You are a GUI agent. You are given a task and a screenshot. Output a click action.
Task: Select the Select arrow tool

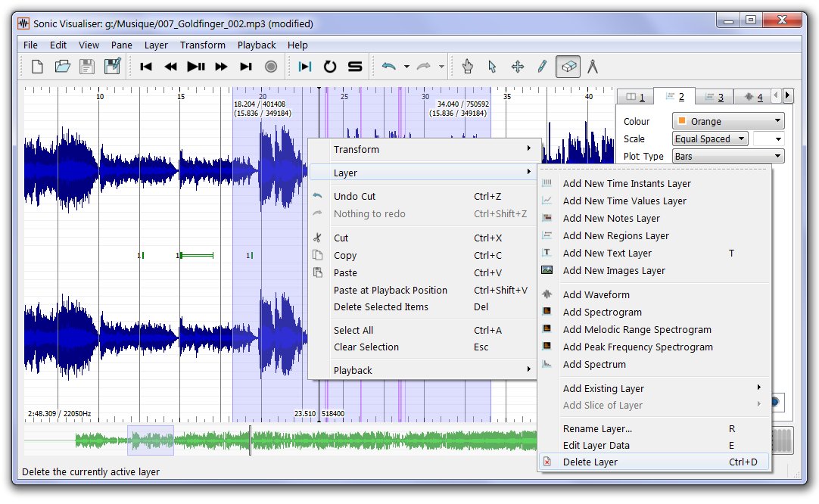click(x=492, y=67)
